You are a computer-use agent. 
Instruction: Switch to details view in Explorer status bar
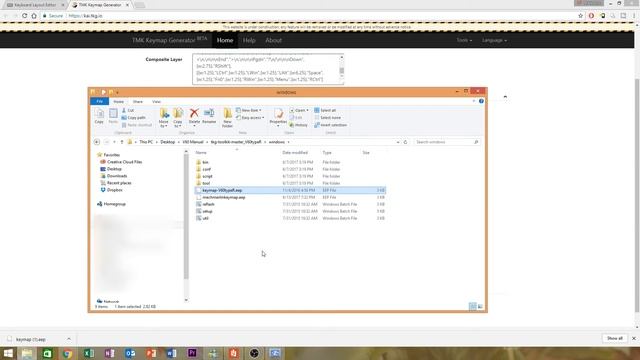(x=472, y=307)
